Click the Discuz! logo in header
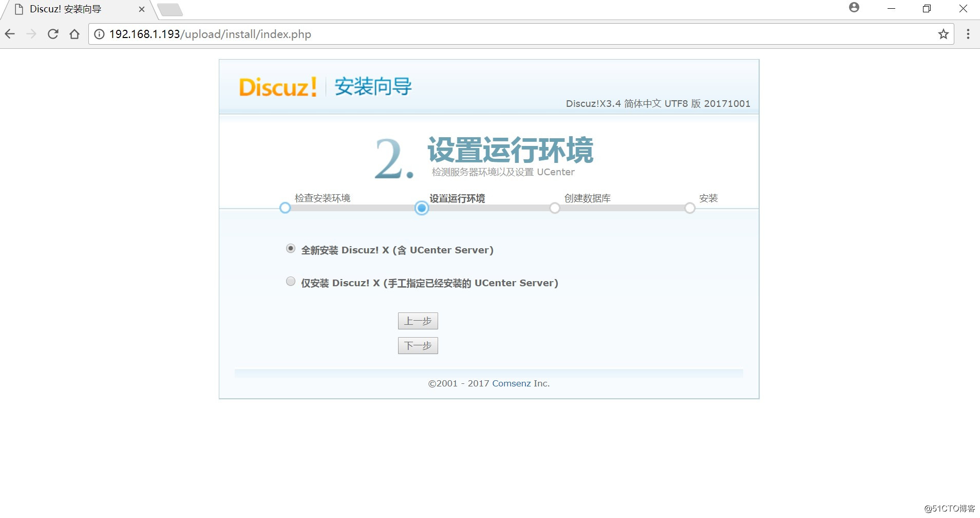Viewport: 980px width, 518px height. pyautogui.click(x=278, y=87)
